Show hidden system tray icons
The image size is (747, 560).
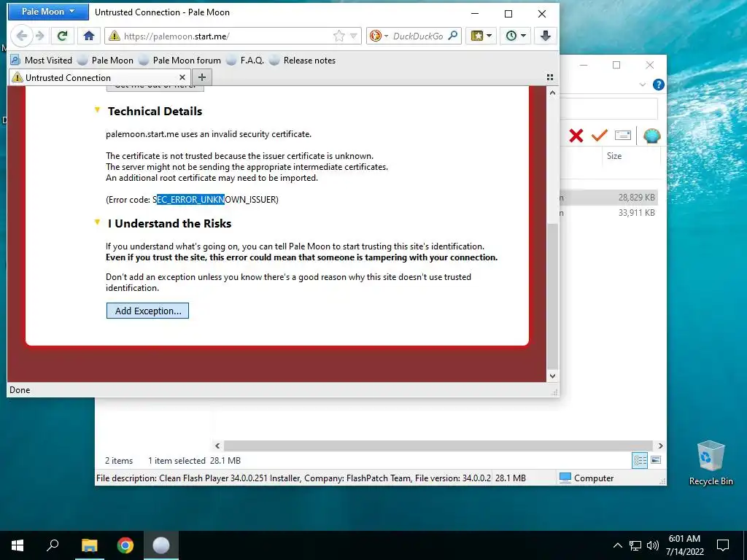pos(617,545)
